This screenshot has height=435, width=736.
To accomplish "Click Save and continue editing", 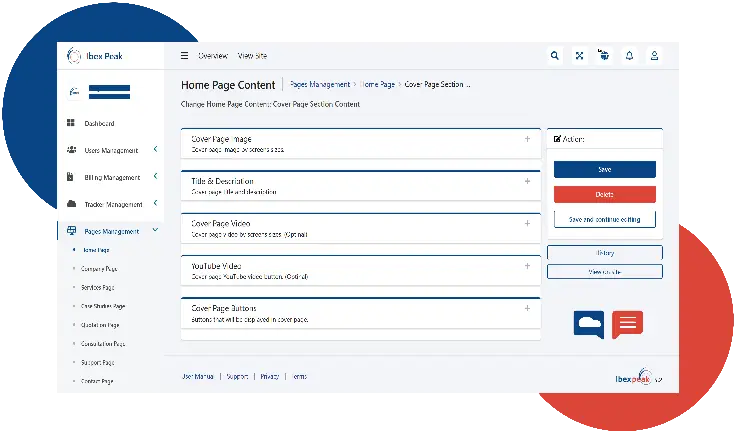I will (x=605, y=220).
